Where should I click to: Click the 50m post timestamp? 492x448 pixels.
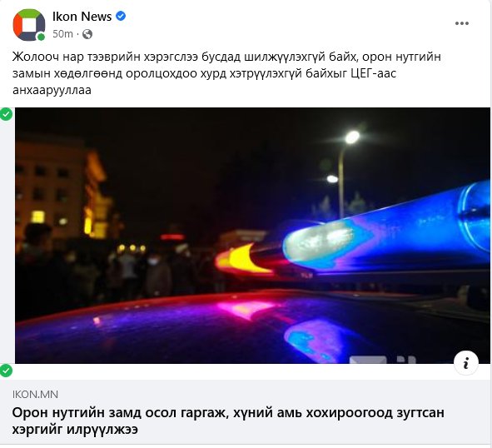pyautogui.click(x=62, y=34)
